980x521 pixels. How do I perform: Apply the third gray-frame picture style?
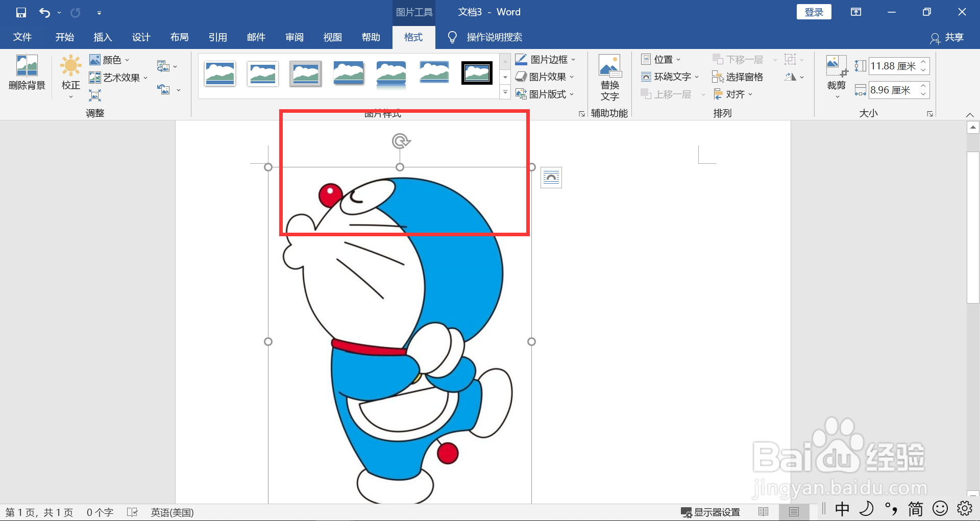click(305, 73)
